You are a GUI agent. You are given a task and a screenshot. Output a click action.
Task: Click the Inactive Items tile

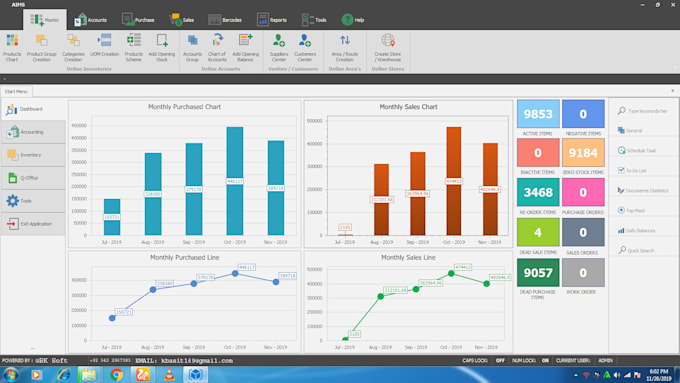[538, 153]
